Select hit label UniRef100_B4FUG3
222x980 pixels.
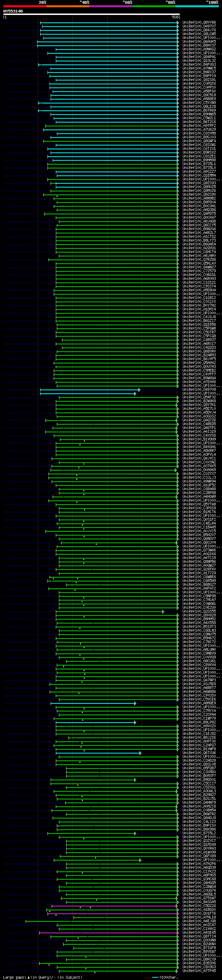[199, 64]
